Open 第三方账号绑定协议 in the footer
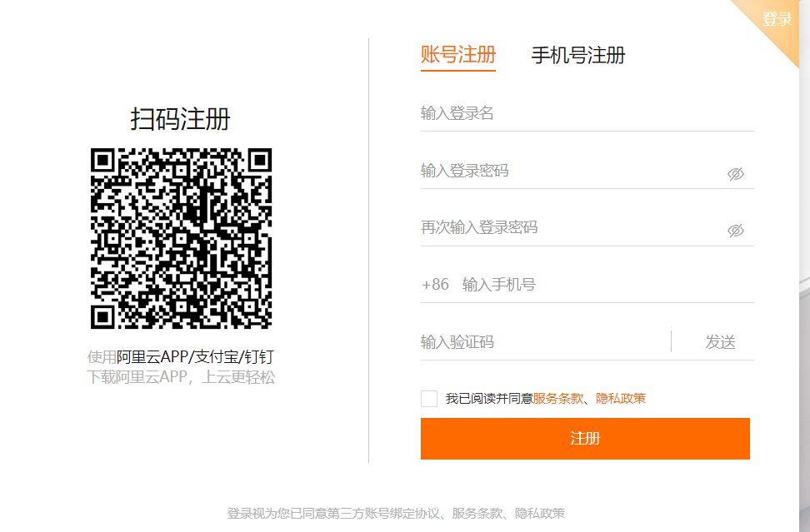 coord(384,514)
